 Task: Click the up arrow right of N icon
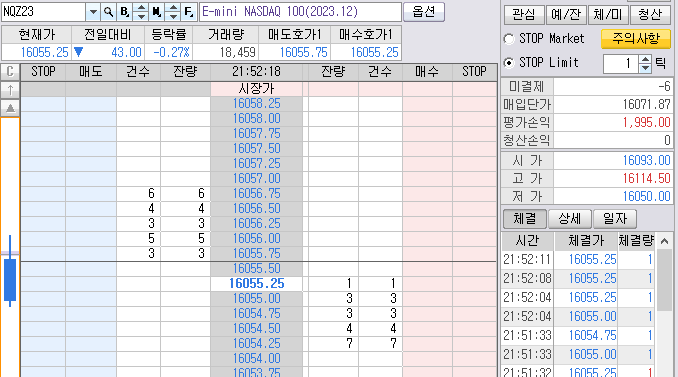click(x=173, y=8)
